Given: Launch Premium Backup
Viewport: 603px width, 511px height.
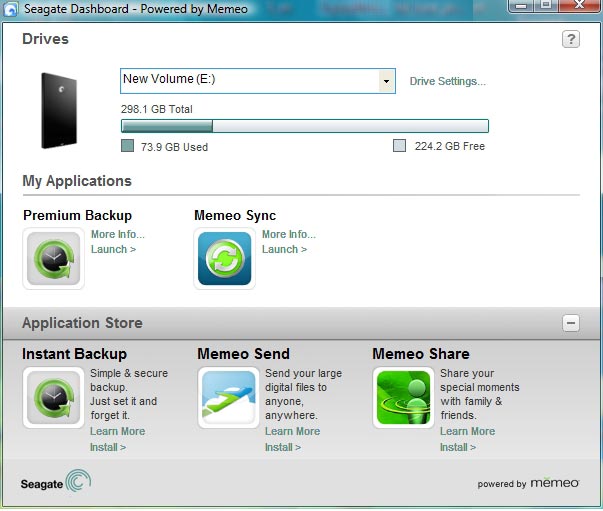Looking at the screenshot, I should point(113,249).
